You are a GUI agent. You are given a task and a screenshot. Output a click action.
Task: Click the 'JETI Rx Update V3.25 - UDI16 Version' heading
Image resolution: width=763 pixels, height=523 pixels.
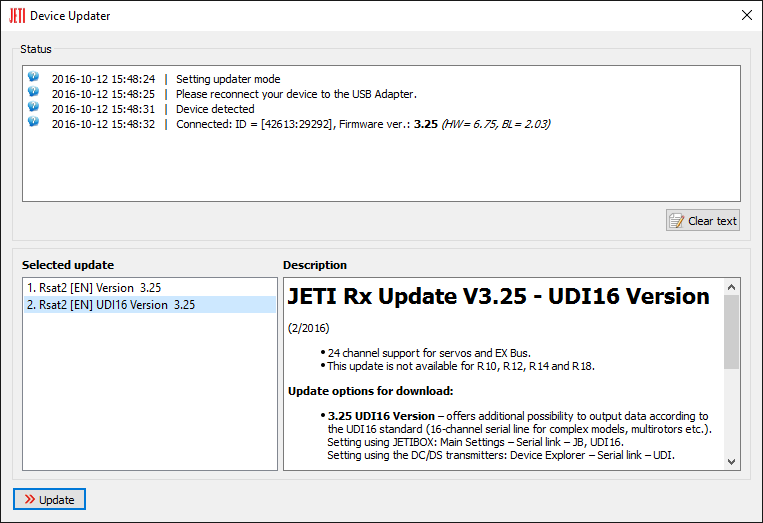498,296
